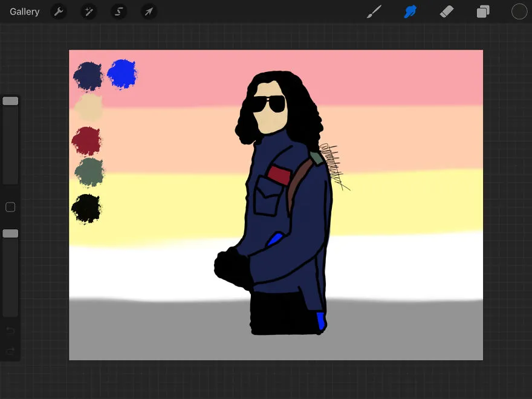Click the bright blue paint blob

coord(122,74)
